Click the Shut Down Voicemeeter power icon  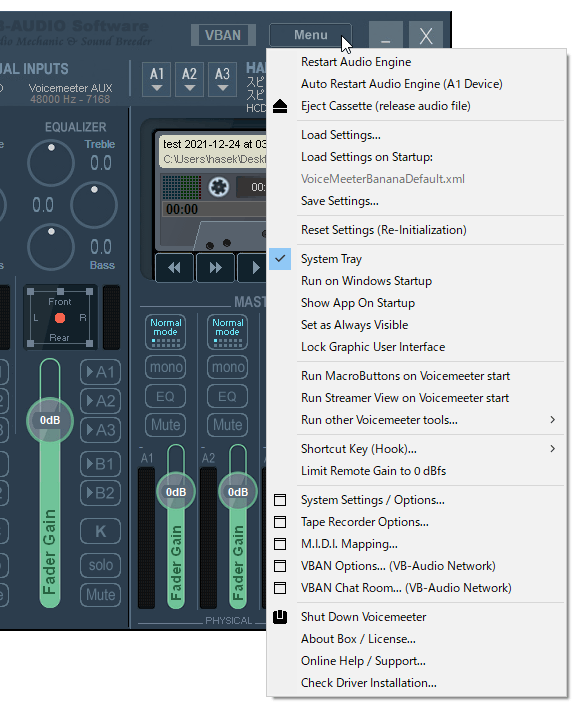tap(280, 617)
